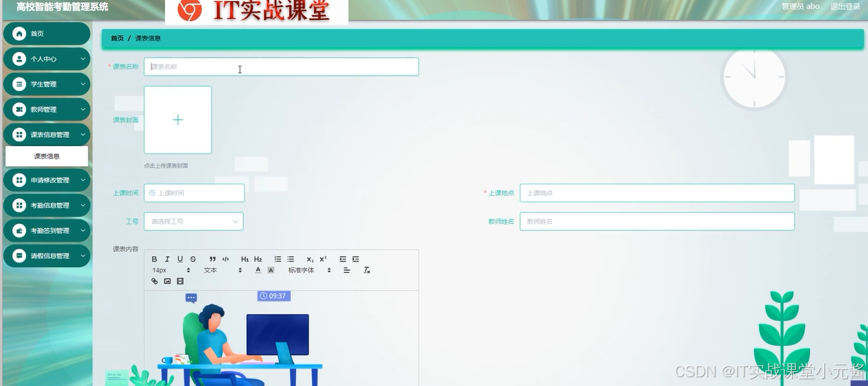Expand the 教师管理 menu chevron
This screenshot has width=868, height=386.
point(83,109)
